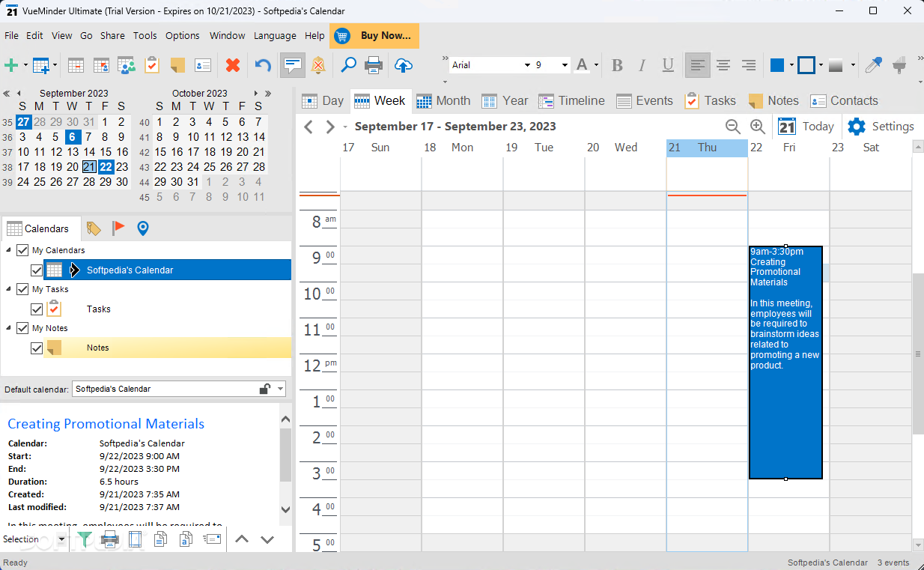This screenshot has height=570, width=924.
Task: Click the Buy Now button
Action: [374, 35]
